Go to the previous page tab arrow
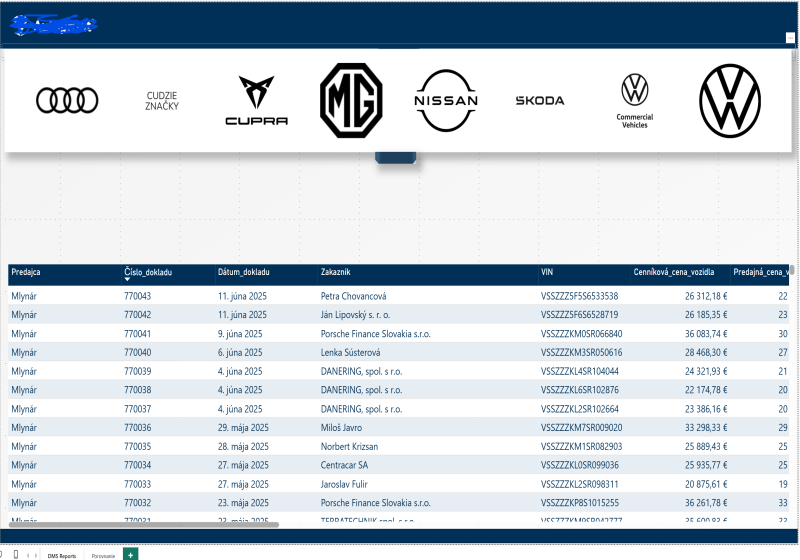Viewport: 800px width, 560px height. coord(28,555)
